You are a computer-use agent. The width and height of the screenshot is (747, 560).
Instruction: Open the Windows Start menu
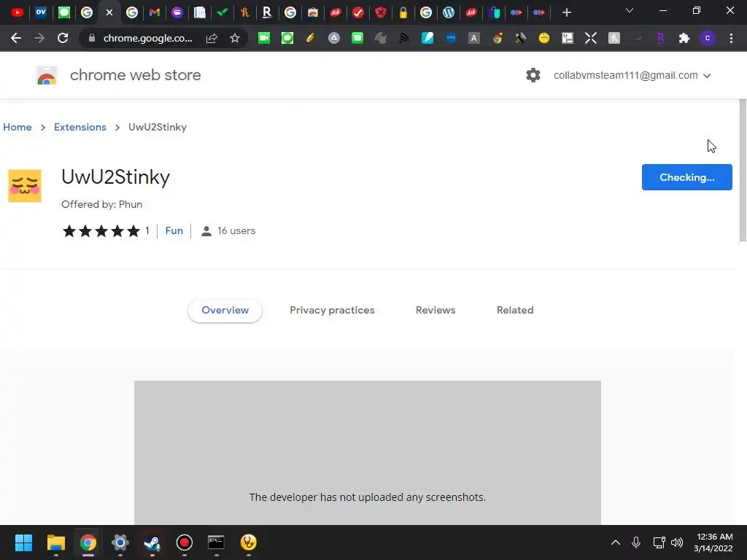tap(23, 542)
